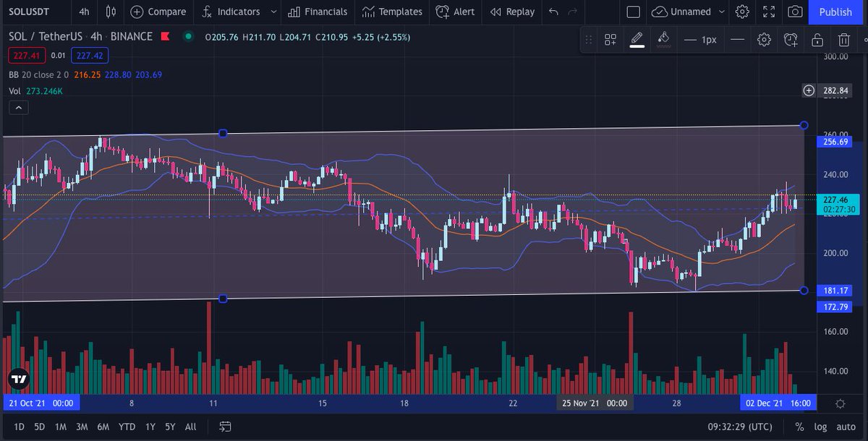Image resolution: width=868 pixels, height=441 pixels.
Task: Start bar Replay mode
Action: 512,12
